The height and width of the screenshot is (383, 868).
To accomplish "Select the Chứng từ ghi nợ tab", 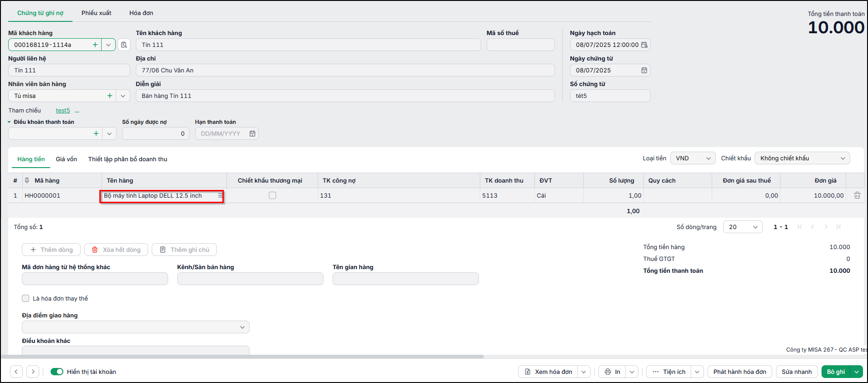I will 40,13.
